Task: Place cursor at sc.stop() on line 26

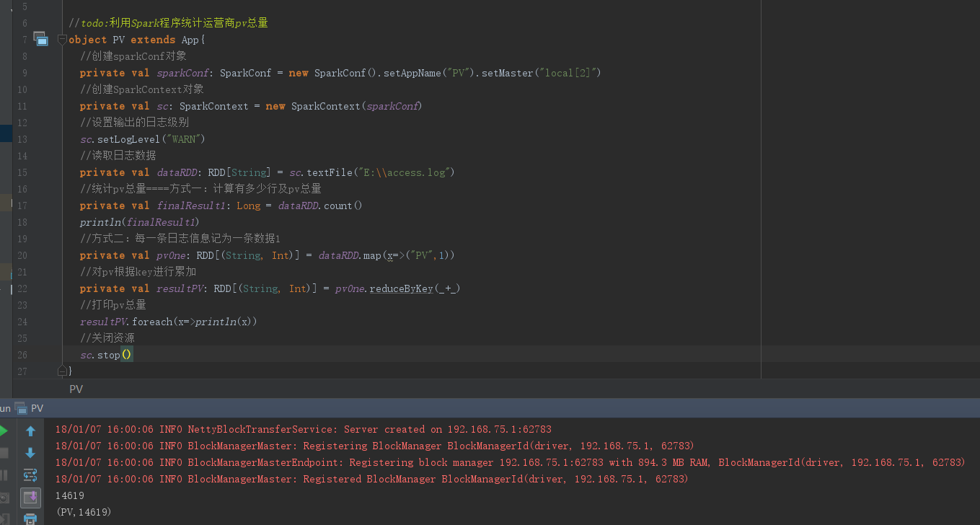Action: [106, 355]
